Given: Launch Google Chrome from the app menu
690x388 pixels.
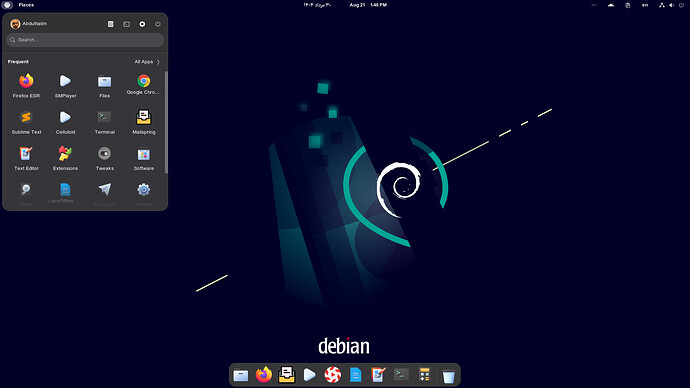Looking at the screenshot, I should tap(143, 84).
